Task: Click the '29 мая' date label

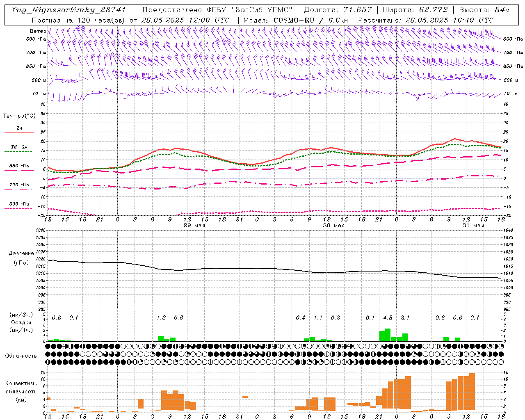Action: coord(194,226)
